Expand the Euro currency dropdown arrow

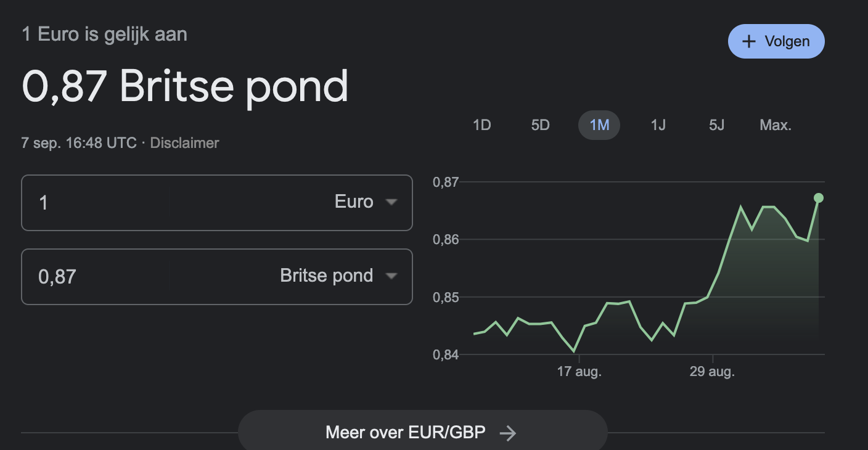[x=391, y=202]
